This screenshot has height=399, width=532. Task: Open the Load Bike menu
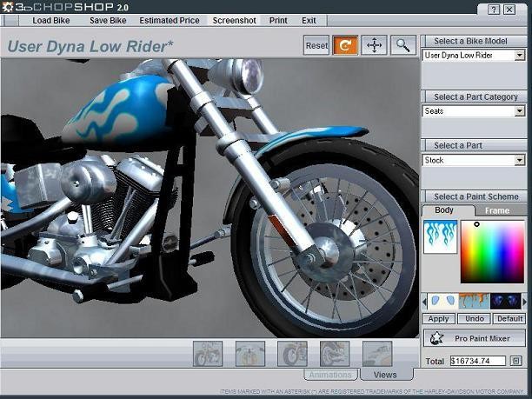[51, 21]
